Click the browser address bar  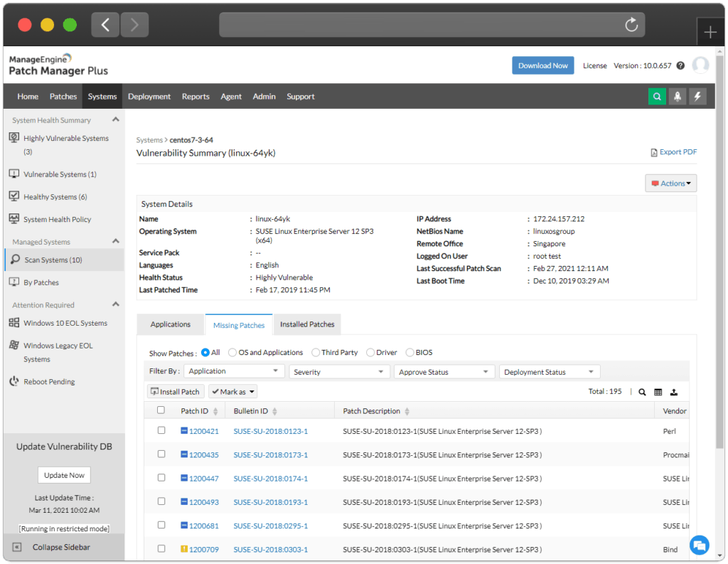coord(432,25)
